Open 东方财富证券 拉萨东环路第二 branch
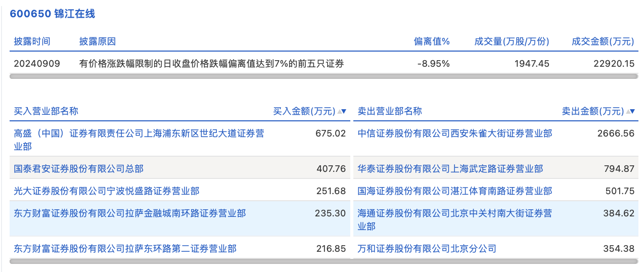The image size is (644, 272). 125,248
